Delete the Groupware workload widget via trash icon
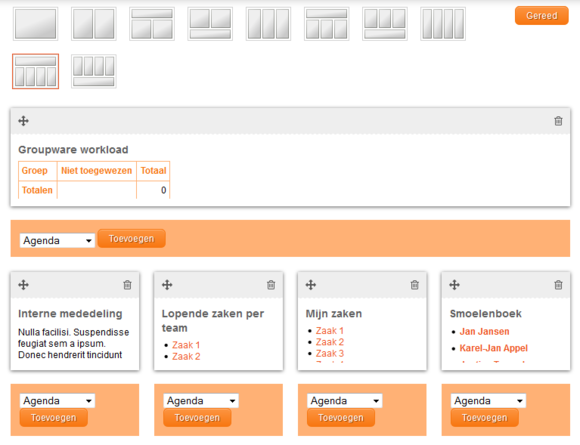This screenshot has height=445, width=580. 558,121
